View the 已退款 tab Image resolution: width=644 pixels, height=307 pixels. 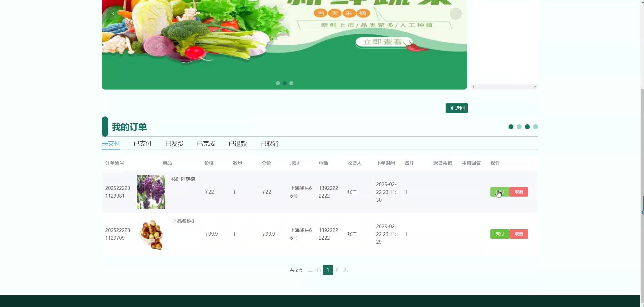pos(237,144)
